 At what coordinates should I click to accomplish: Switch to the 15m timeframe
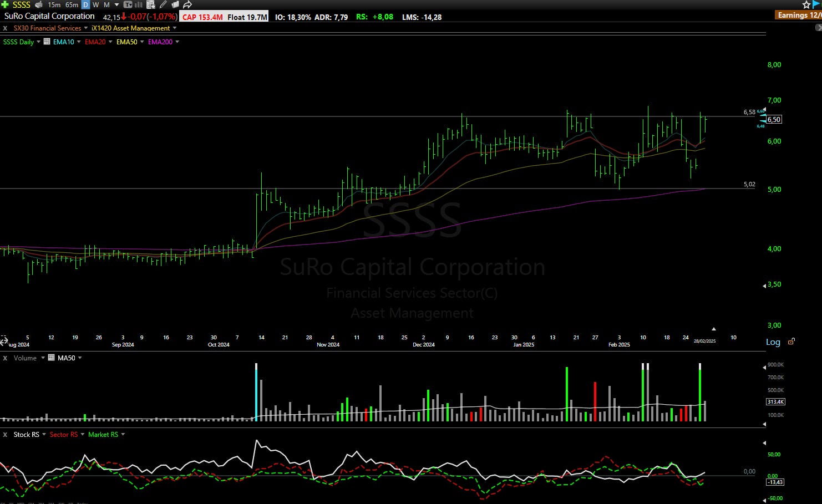click(x=54, y=4)
